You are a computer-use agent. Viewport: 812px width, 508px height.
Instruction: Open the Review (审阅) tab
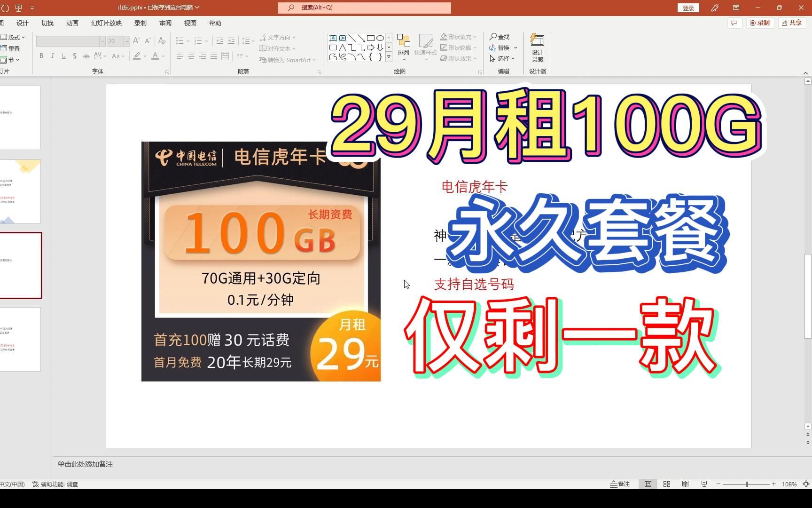pos(165,23)
